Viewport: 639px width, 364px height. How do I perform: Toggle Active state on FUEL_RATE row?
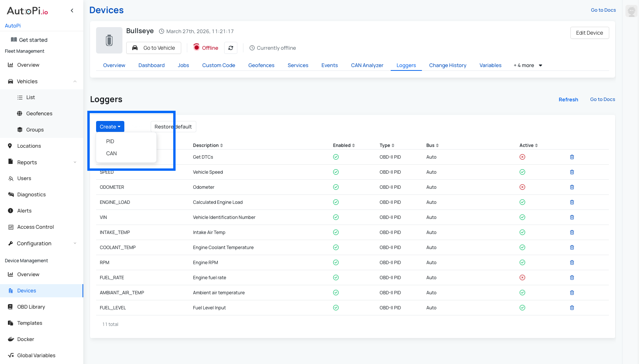[522, 277]
